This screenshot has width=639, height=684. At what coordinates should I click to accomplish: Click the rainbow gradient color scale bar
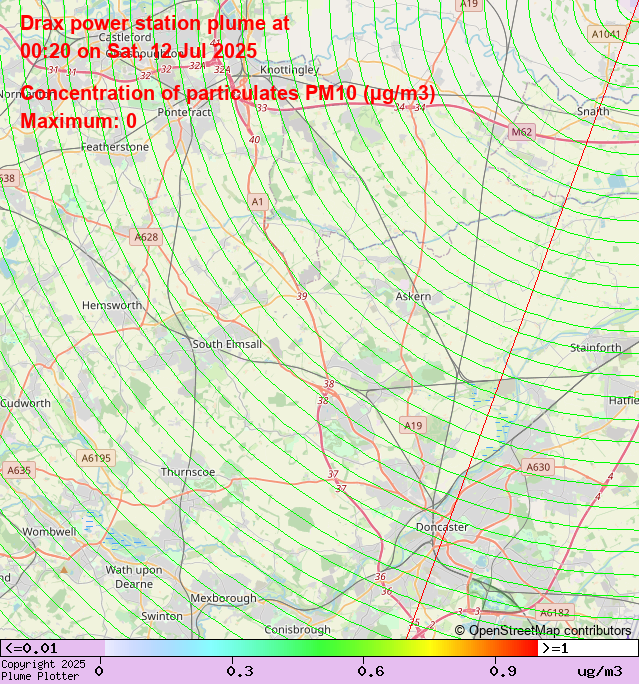tap(321, 648)
